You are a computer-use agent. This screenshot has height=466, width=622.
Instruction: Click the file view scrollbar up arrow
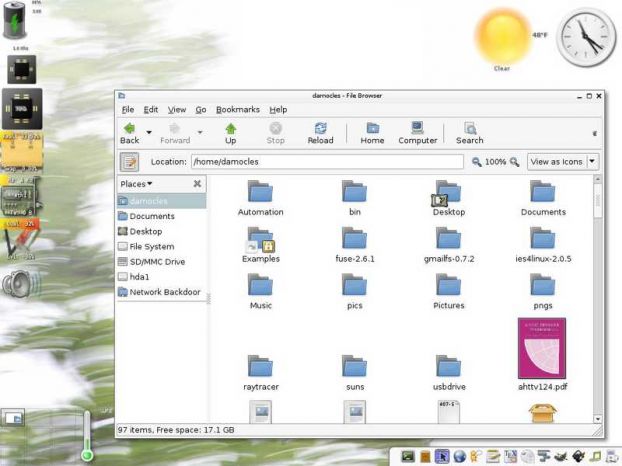point(597,180)
